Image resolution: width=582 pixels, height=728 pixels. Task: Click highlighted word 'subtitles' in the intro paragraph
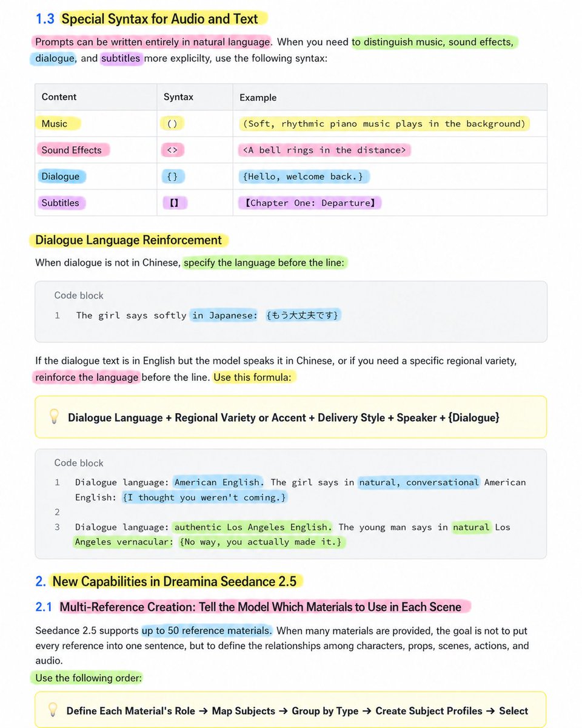click(x=121, y=59)
